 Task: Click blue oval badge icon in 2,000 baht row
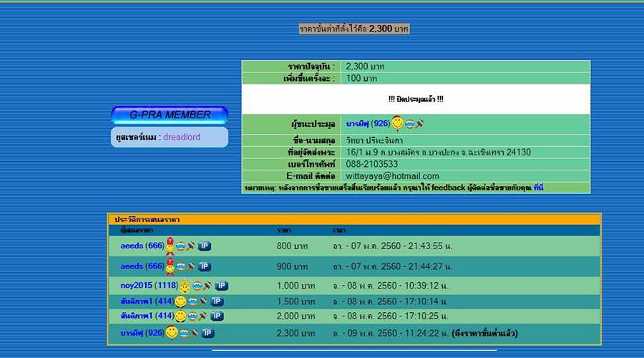click(x=193, y=316)
